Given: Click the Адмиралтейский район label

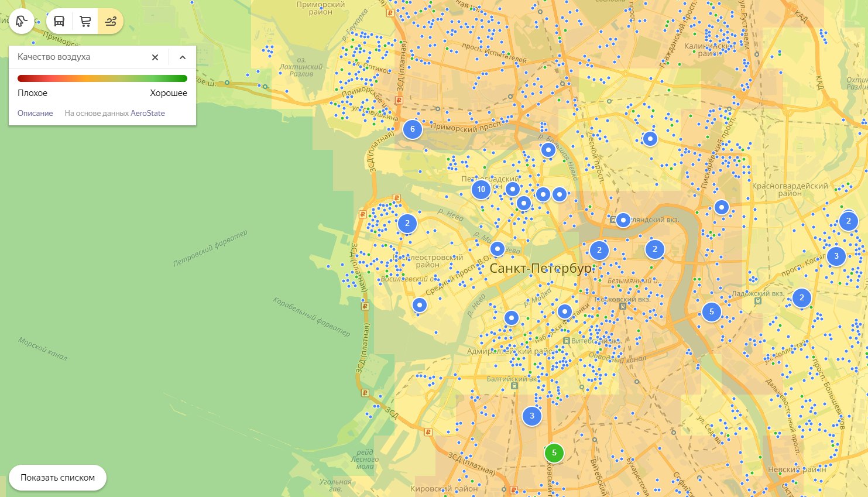Looking at the screenshot, I should 510,351.
